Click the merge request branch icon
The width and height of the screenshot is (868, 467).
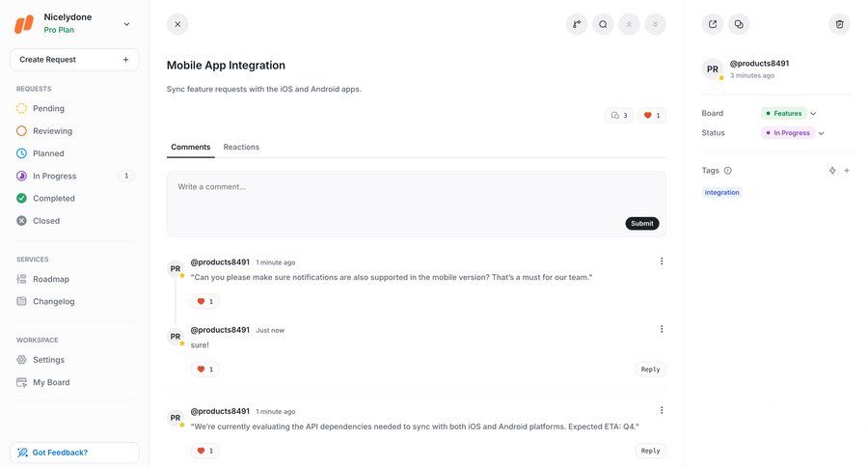pyautogui.click(x=577, y=24)
